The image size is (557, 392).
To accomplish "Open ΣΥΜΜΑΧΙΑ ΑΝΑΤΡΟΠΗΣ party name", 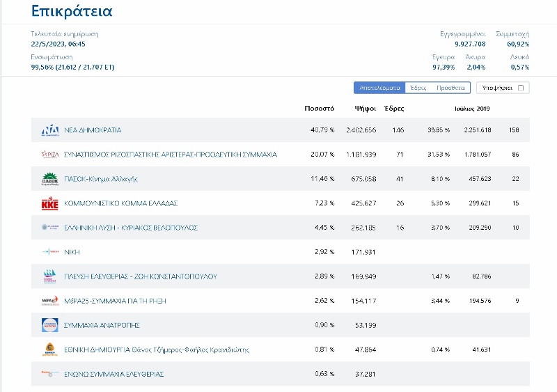I will [x=102, y=325].
